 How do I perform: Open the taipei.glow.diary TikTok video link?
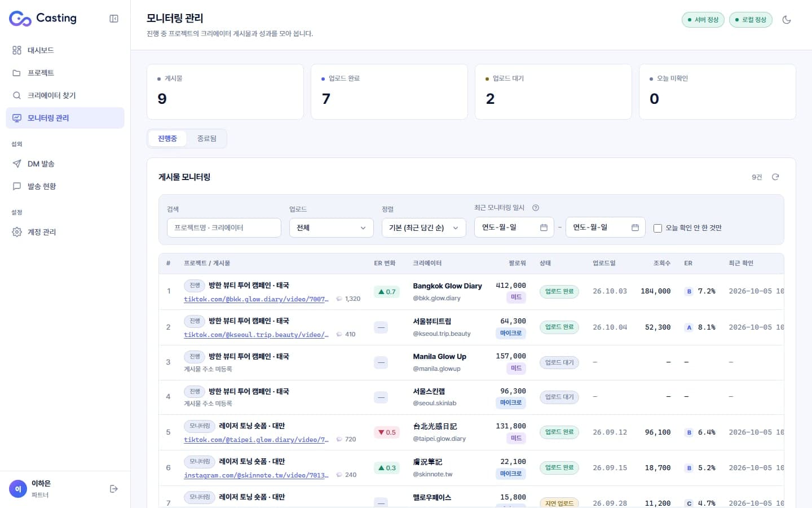[256, 440]
